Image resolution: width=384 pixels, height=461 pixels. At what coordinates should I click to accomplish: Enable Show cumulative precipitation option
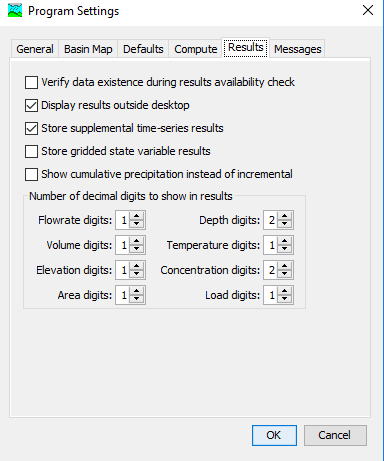tap(31, 174)
